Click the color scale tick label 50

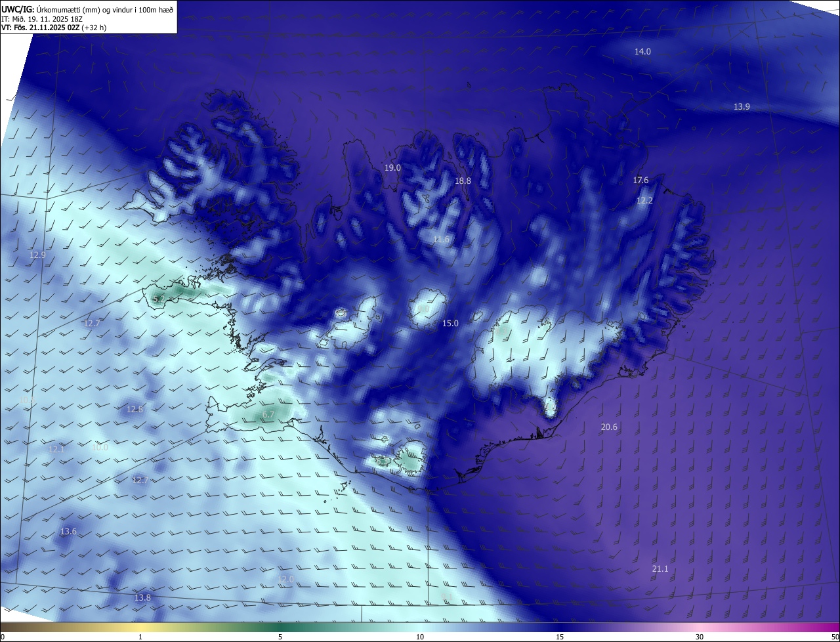coord(835,637)
